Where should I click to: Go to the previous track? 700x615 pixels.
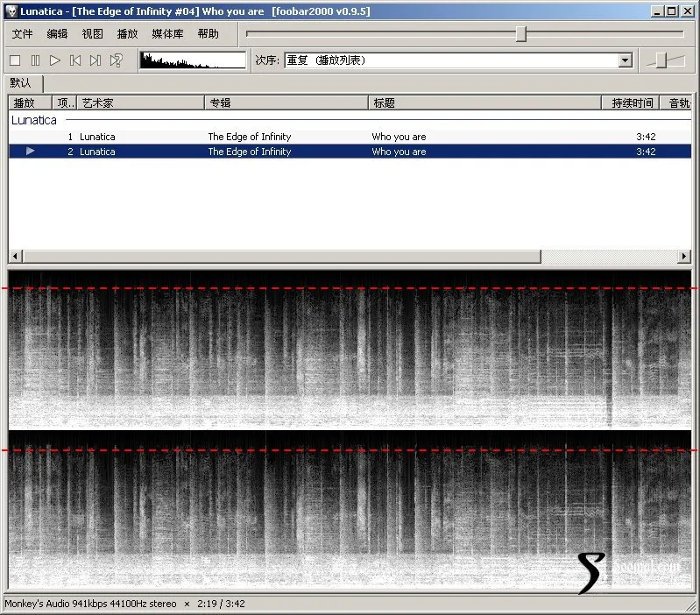coord(75,60)
